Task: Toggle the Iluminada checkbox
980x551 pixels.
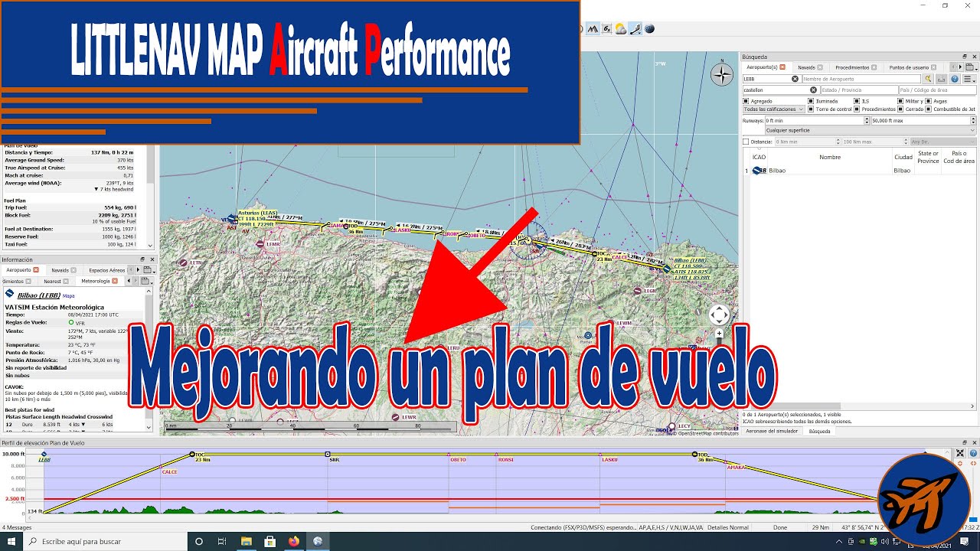Action: (811, 101)
